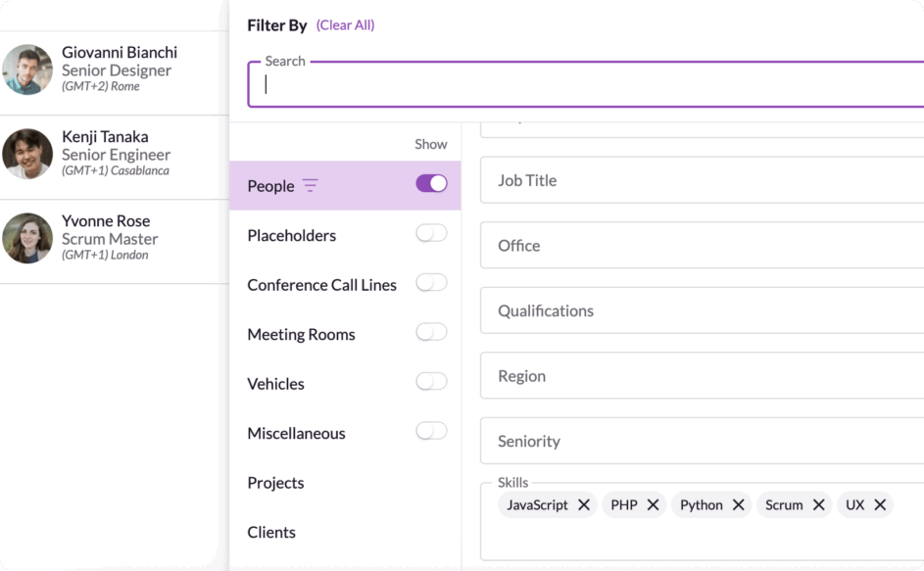Open the Seniority dropdown
This screenshot has height=571, width=924.
[x=702, y=441]
